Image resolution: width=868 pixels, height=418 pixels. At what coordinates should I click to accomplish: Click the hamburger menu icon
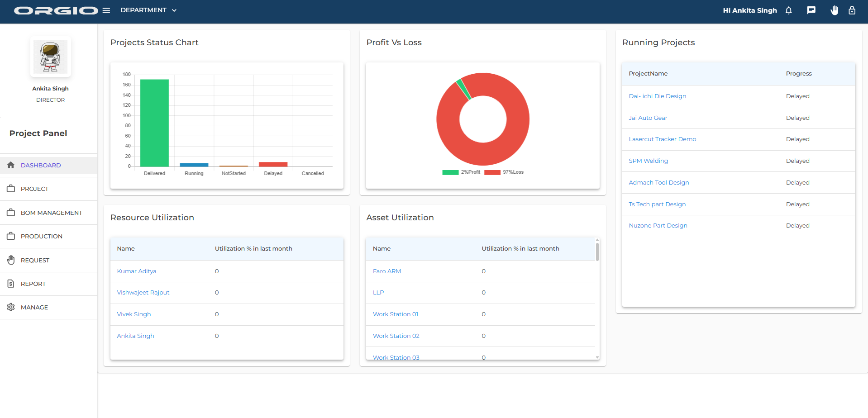[106, 10]
